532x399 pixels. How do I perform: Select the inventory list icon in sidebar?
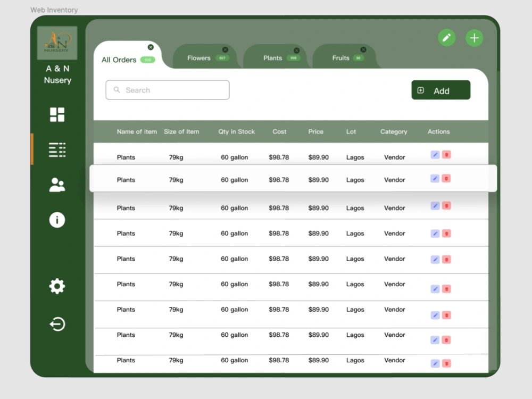click(57, 149)
